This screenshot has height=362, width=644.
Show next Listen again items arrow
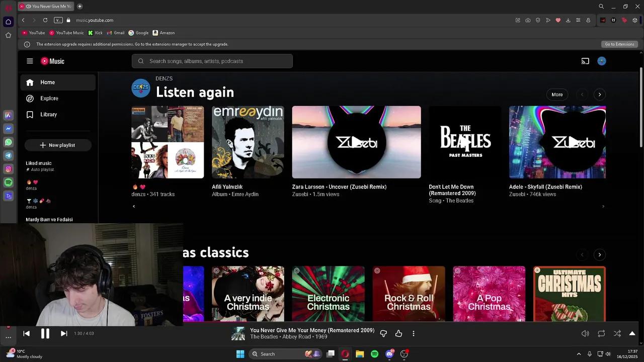pyautogui.click(x=600, y=95)
